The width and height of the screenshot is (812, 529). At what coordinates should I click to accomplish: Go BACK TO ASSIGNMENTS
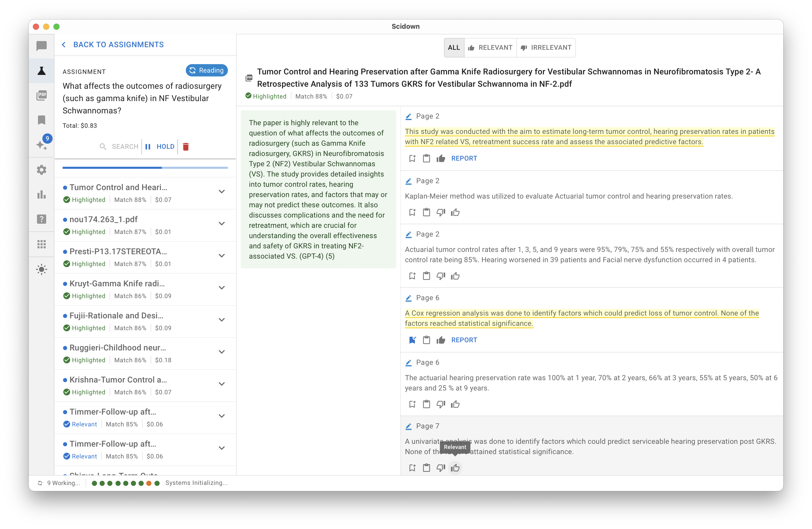pos(113,45)
